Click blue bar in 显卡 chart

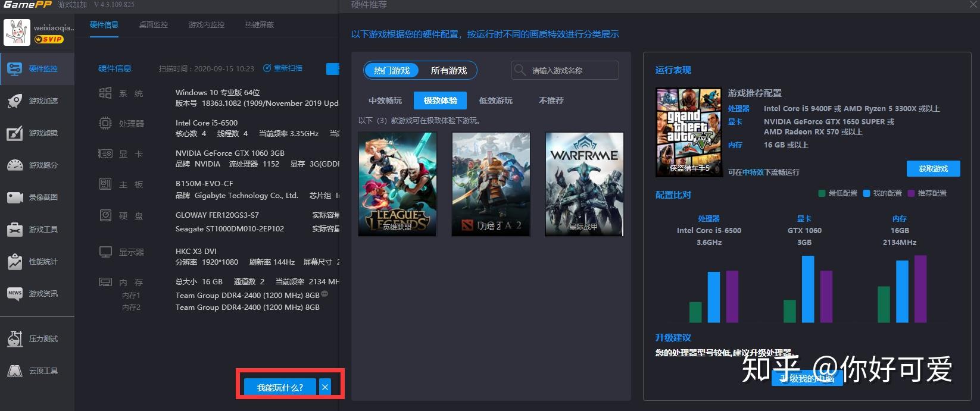coord(808,289)
